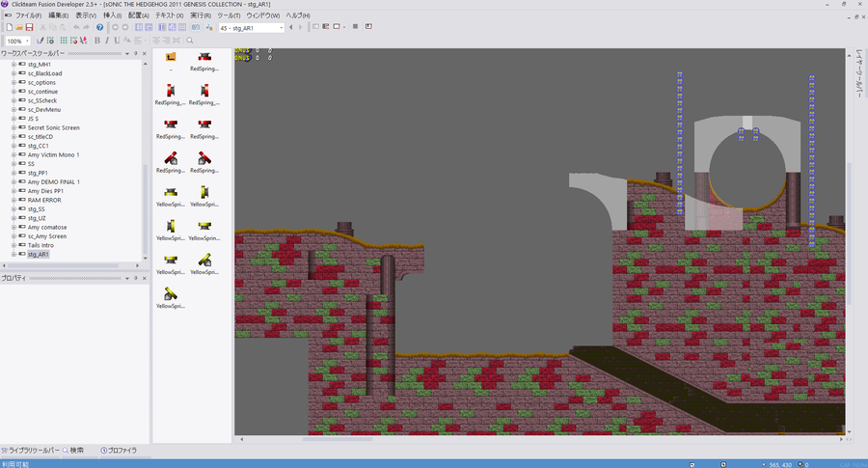Select the sc_DevMenu frame

43,110
